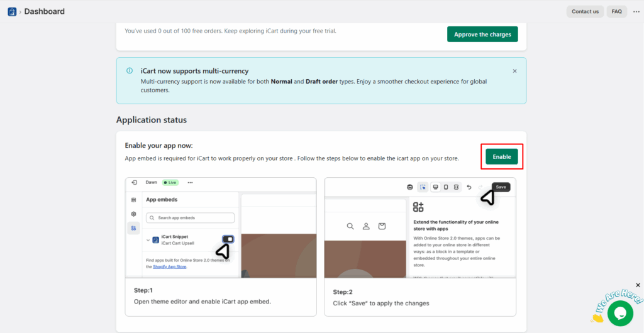Toggle the iCart Snippet app embed switch
644x333 pixels.
(x=228, y=239)
